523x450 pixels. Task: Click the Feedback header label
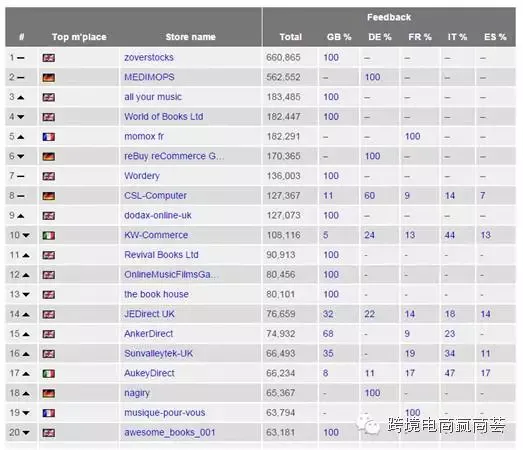(389, 17)
